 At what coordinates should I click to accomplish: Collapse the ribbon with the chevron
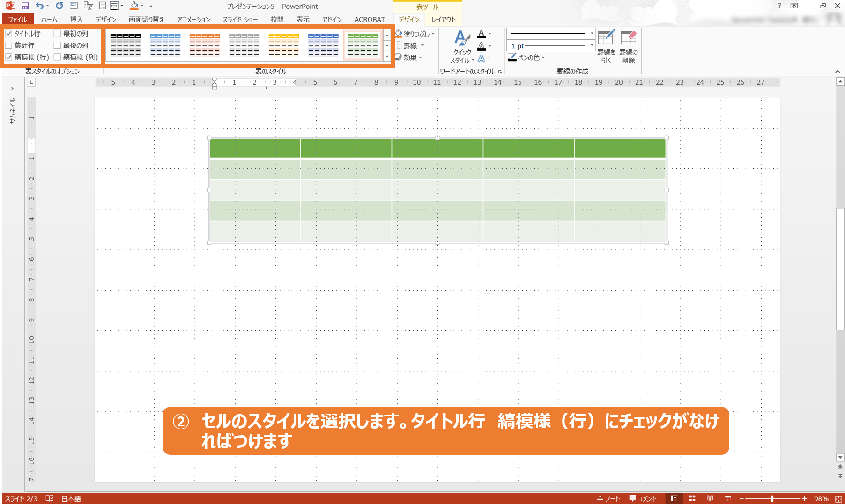(x=838, y=71)
